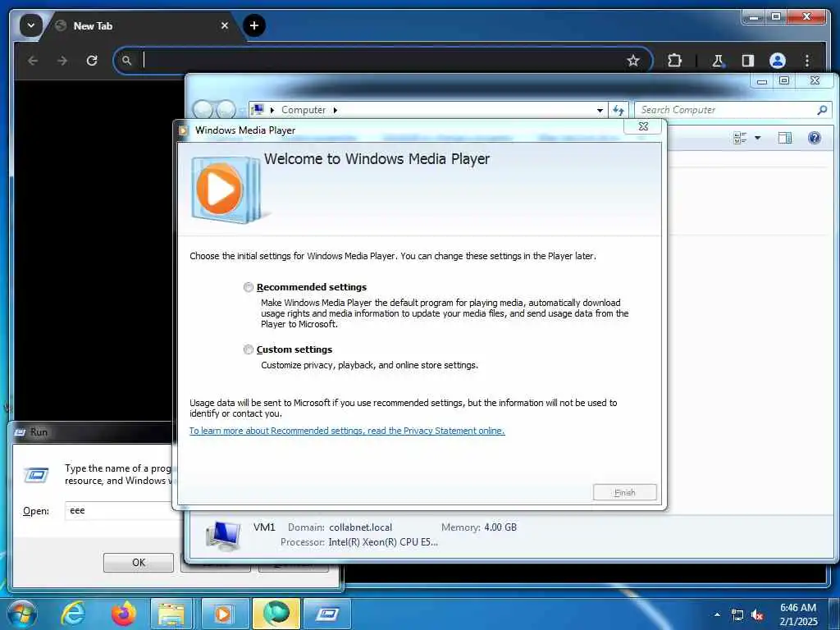The width and height of the screenshot is (840, 630).
Task: Click the Open text field in Run dialog
Action: (121, 510)
